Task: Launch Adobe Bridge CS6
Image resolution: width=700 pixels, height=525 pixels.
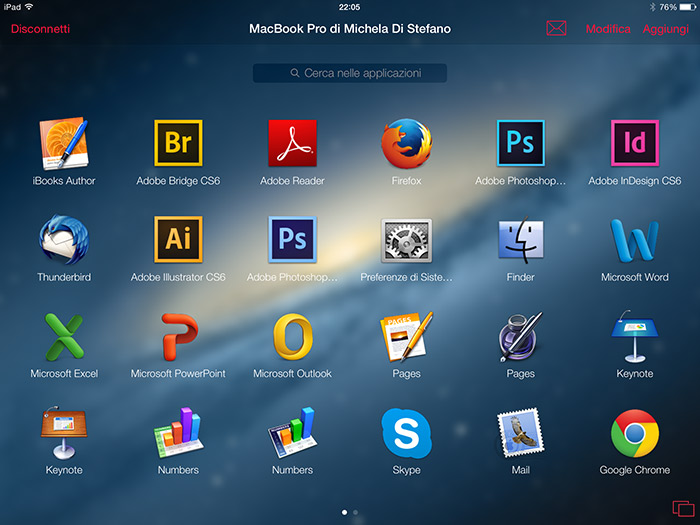Action: tap(178, 143)
